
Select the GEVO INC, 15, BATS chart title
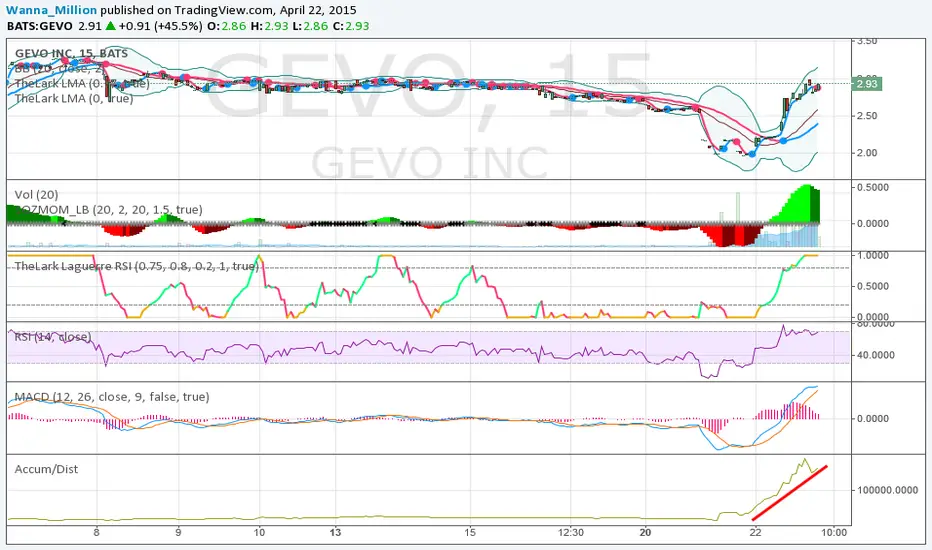pyautogui.click(x=71, y=54)
